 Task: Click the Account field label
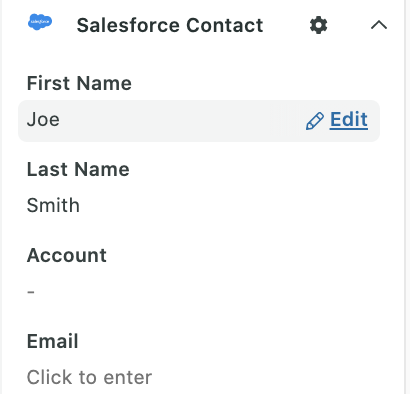tap(67, 255)
